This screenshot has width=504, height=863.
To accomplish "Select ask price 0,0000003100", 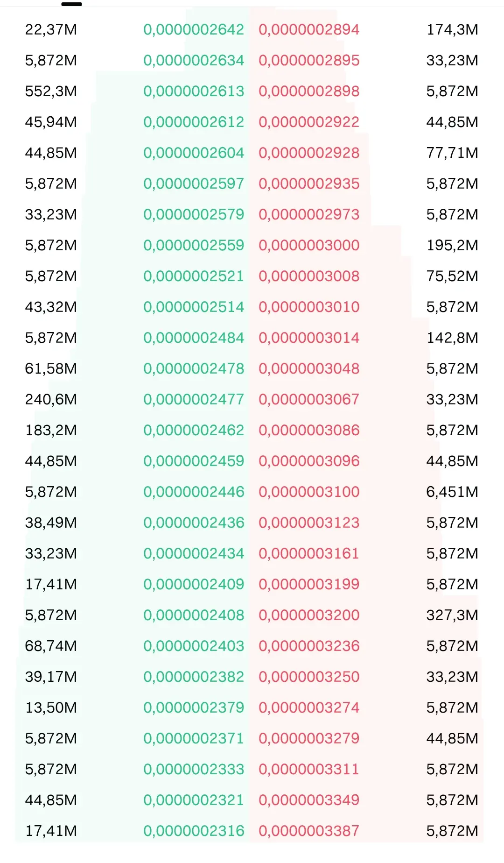I will point(309,492).
